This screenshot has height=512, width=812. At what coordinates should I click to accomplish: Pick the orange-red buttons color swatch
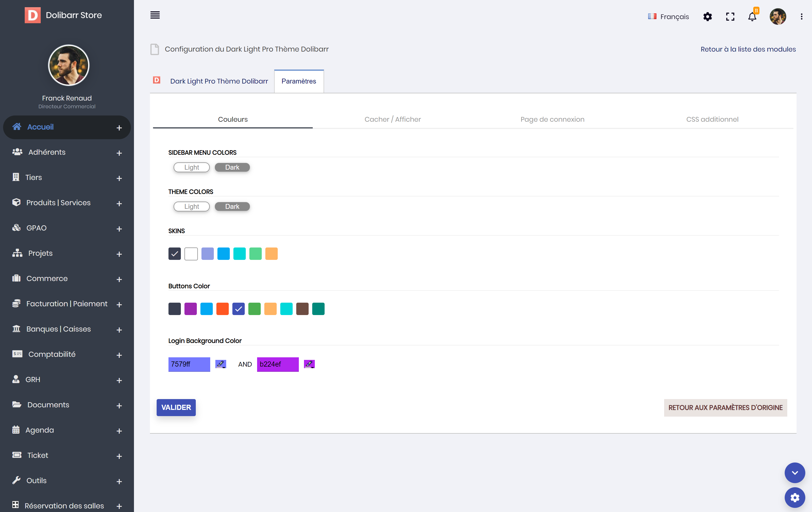[x=223, y=309]
